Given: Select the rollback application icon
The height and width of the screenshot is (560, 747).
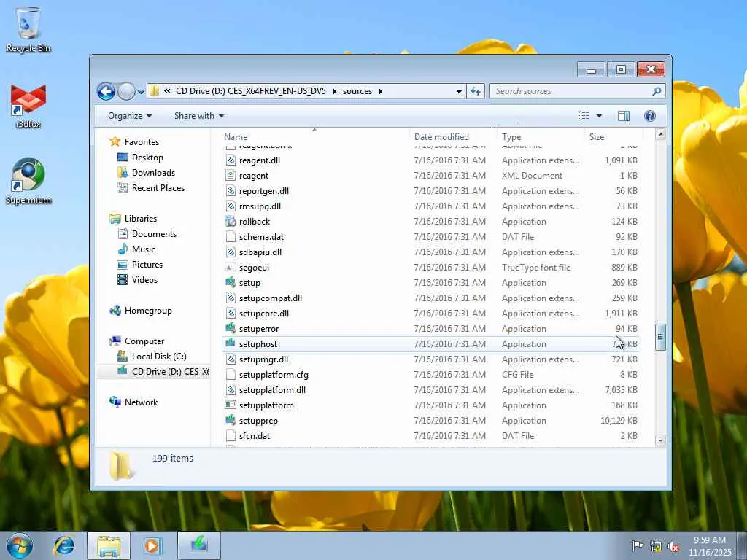Looking at the screenshot, I should pos(231,222).
